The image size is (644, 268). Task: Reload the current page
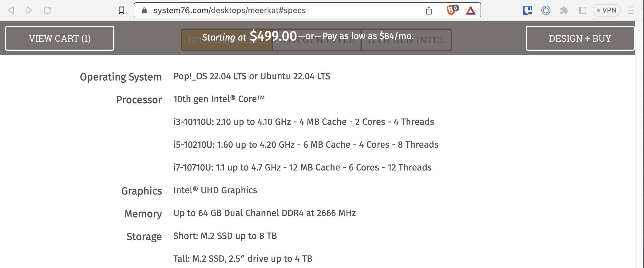pos(47,11)
